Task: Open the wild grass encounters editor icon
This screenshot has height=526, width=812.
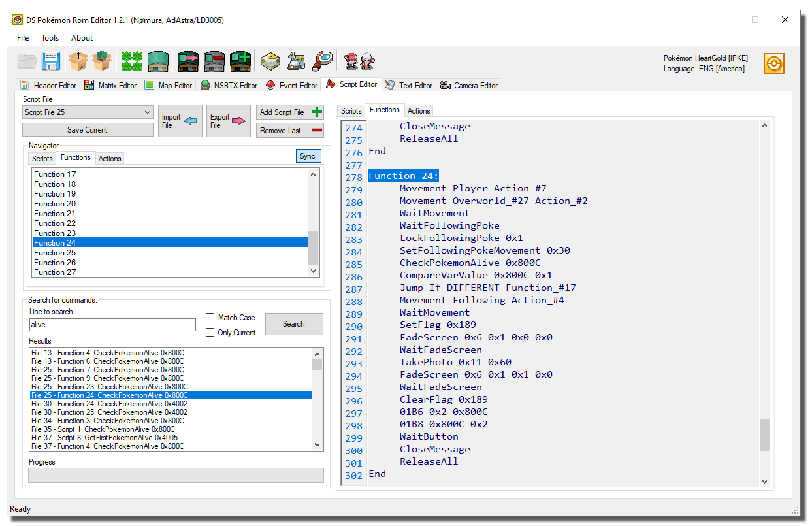Action: pyautogui.click(x=132, y=61)
